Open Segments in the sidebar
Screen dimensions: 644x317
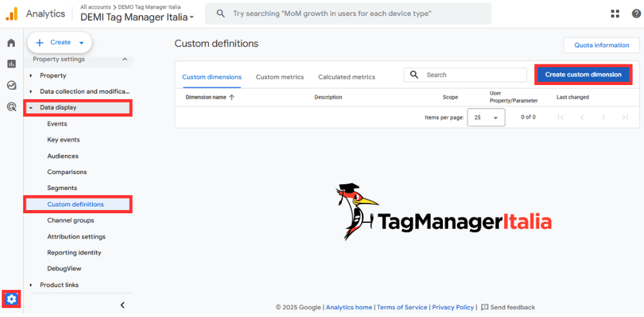coord(62,188)
